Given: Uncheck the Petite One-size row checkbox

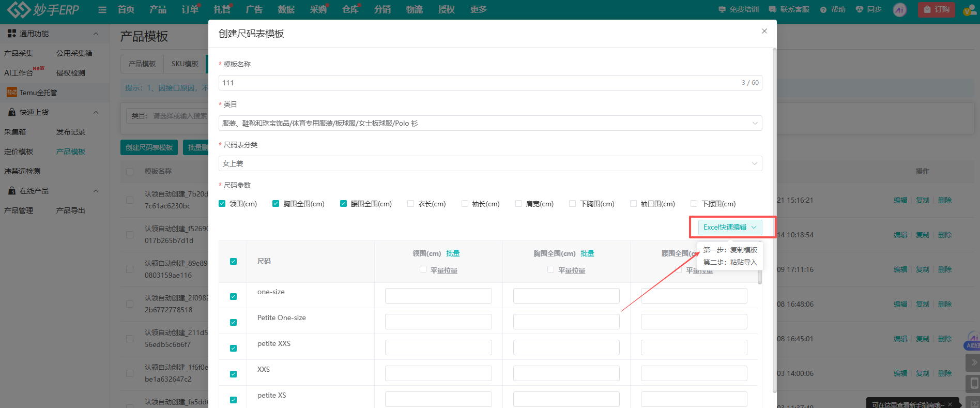Looking at the screenshot, I should point(233,323).
